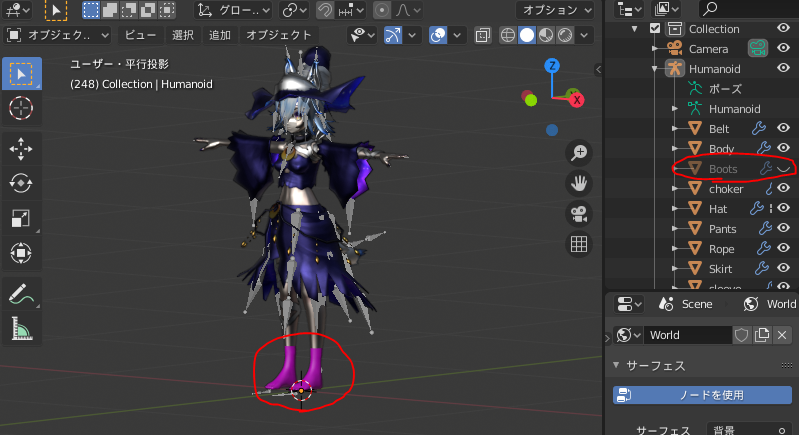Hide the Humanoid armature with its eye

[x=784, y=68]
